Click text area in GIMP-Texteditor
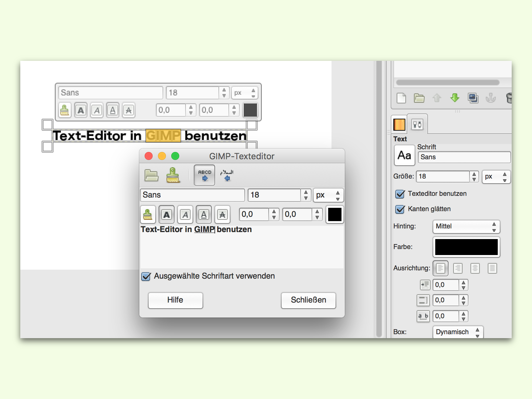This screenshot has width=532, height=399. click(x=242, y=247)
